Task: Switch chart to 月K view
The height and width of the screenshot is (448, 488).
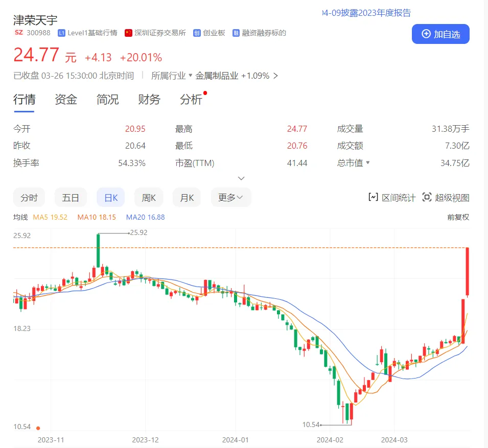Action: point(187,197)
